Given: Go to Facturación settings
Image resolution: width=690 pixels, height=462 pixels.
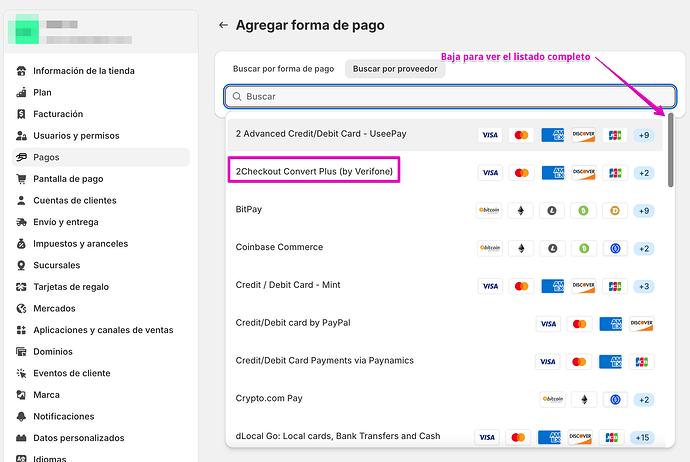Looking at the screenshot, I should (x=58, y=114).
